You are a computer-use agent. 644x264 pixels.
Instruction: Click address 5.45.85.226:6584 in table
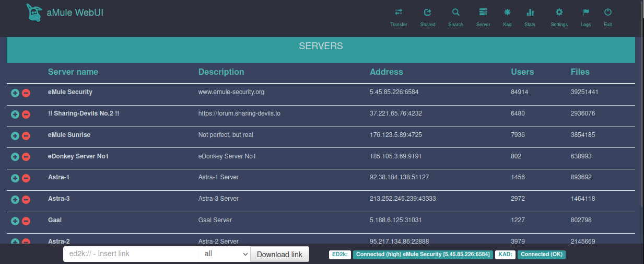[394, 92]
